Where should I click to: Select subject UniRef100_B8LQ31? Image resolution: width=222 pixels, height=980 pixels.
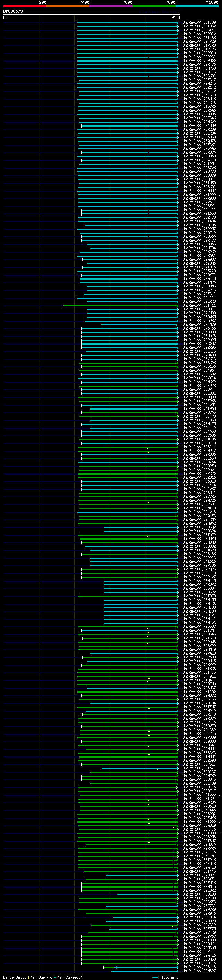tap(199, 394)
